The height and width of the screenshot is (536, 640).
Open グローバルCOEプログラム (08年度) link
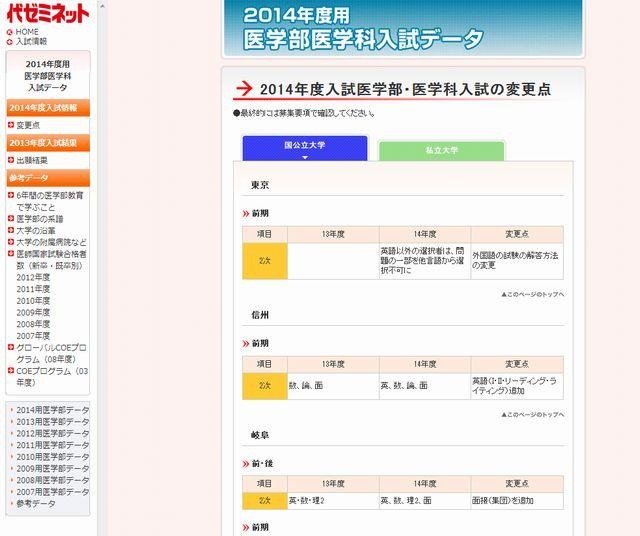[x=51, y=354]
